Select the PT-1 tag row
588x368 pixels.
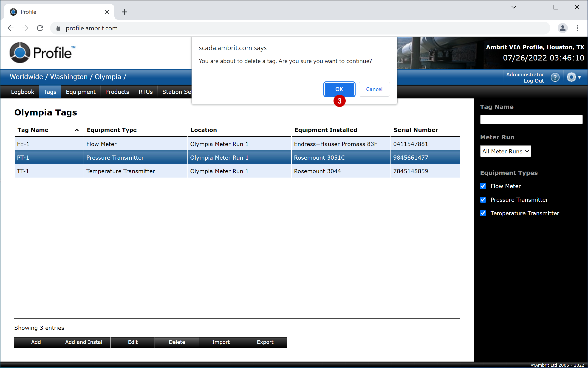point(237,158)
